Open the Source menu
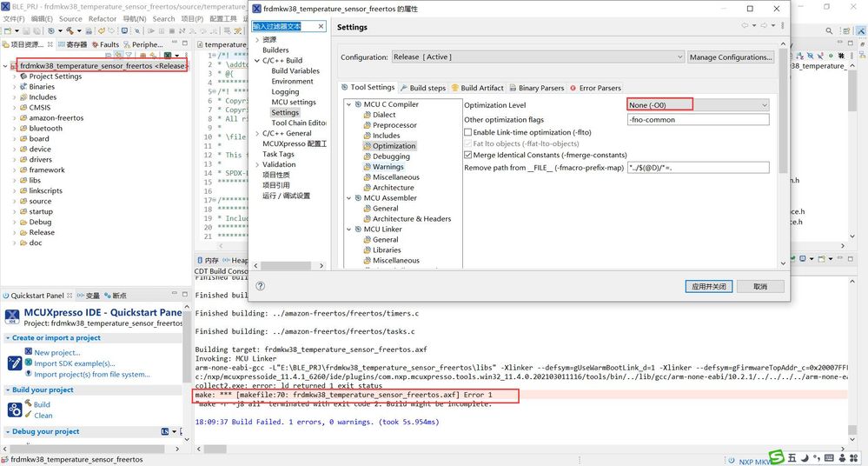The image size is (868, 466). tap(70, 19)
